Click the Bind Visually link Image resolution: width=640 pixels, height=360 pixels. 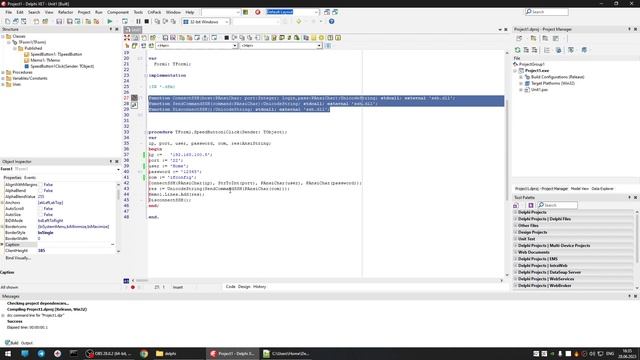(x=18, y=258)
